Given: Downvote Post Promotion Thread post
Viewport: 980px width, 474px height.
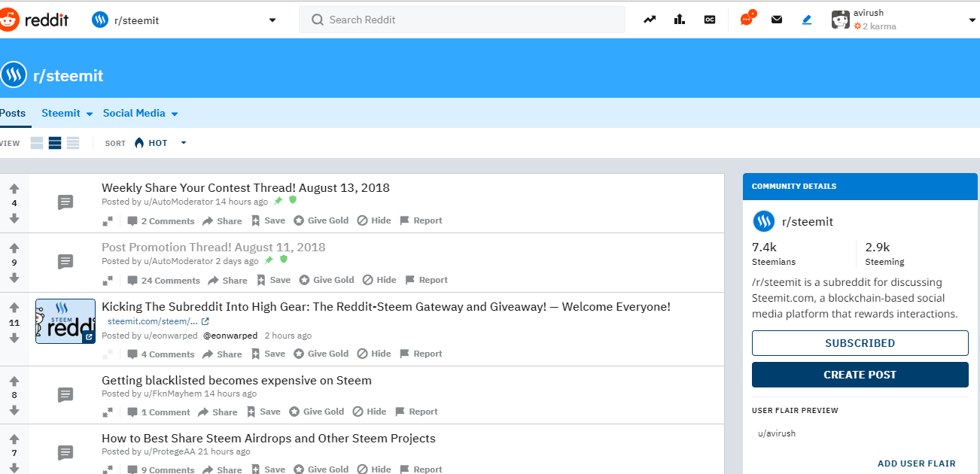Looking at the screenshot, I should [x=14, y=278].
